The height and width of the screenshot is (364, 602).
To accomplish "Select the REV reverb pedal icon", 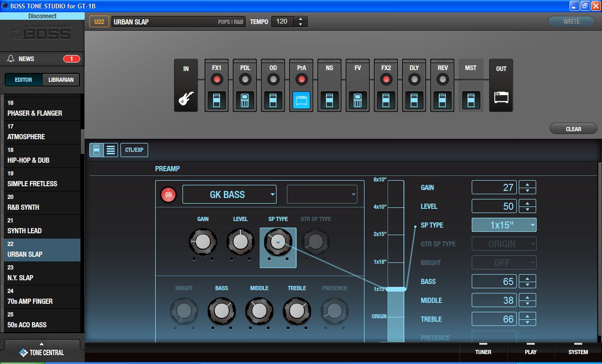I will 443,100.
